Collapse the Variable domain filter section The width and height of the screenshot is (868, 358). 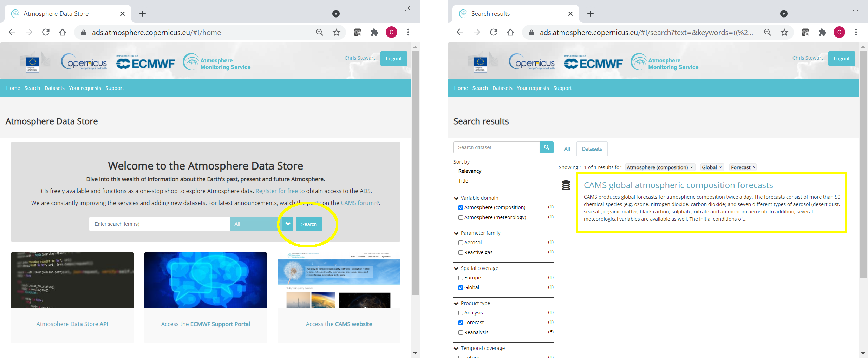pos(456,198)
